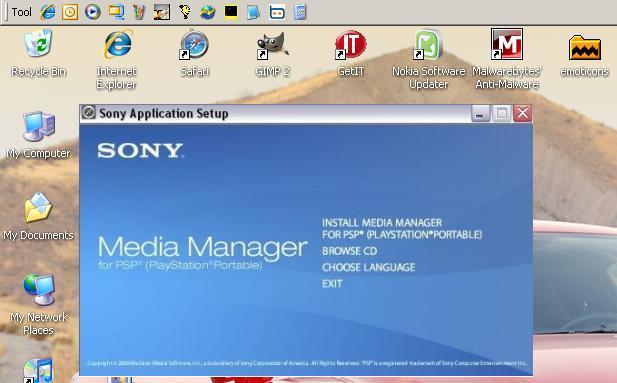The height and width of the screenshot is (383, 617).
Task: Click the BROWSE CD option
Action: point(349,251)
